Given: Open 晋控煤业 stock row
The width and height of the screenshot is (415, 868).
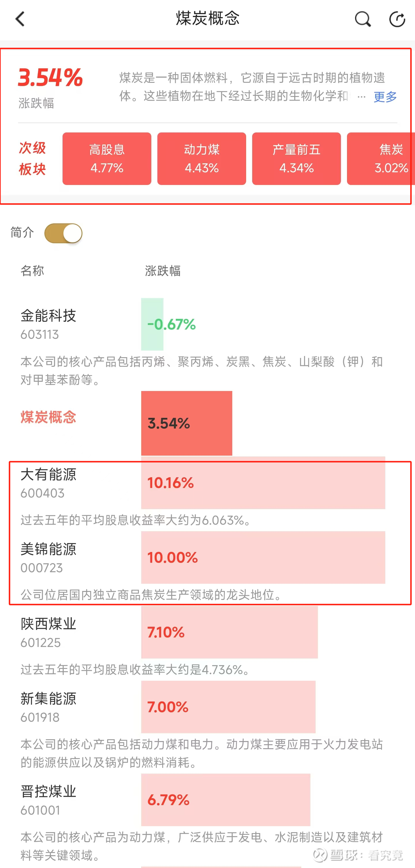Looking at the screenshot, I should [x=48, y=799].
